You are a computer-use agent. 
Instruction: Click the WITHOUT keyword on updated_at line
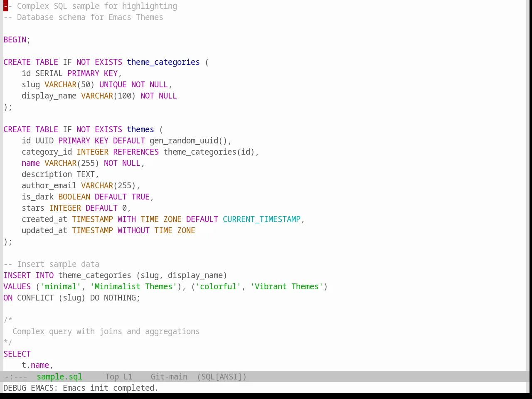point(133,230)
